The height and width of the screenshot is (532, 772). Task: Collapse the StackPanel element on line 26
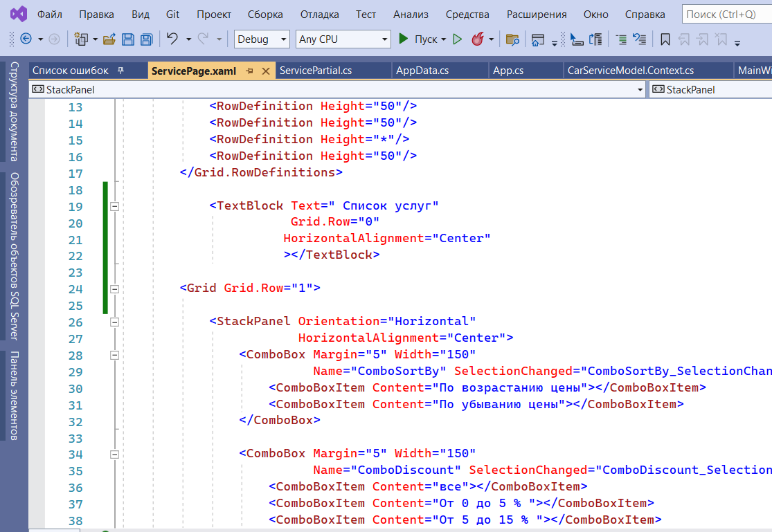114,322
